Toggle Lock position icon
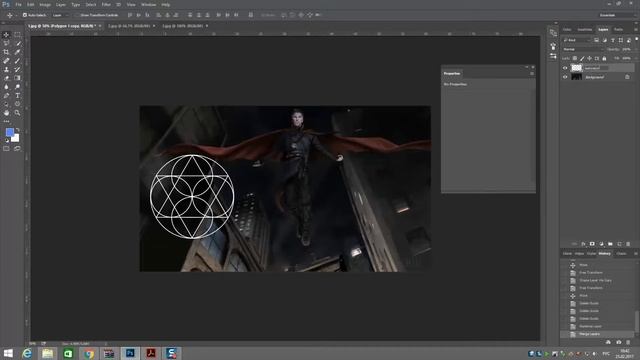This screenshot has height=360, width=640. [x=589, y=58]
